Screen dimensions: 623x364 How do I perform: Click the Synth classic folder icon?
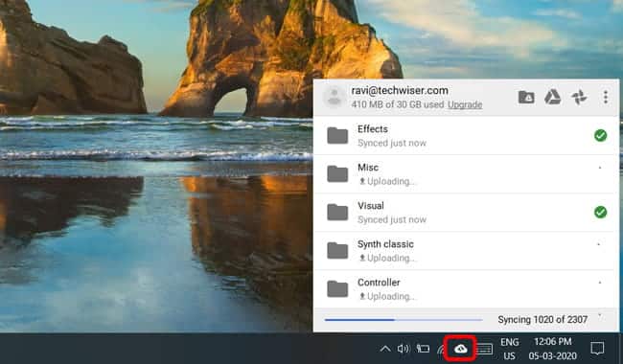[x=337, y=251]
